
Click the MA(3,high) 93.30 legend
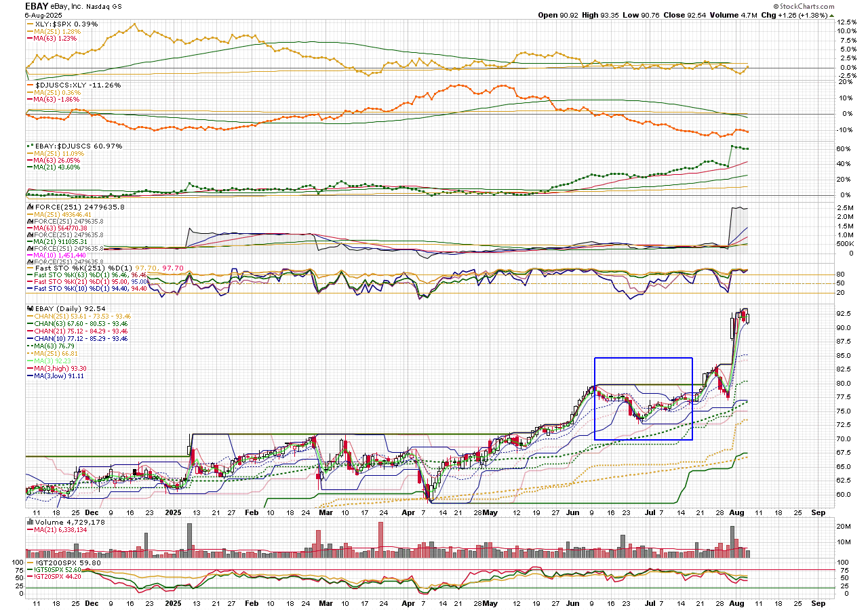56,368
